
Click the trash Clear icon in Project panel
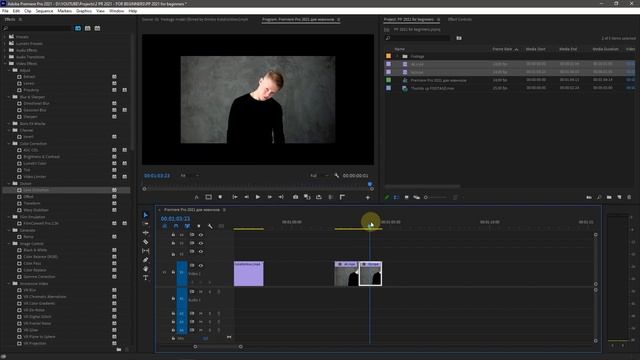tap(629, 197)
